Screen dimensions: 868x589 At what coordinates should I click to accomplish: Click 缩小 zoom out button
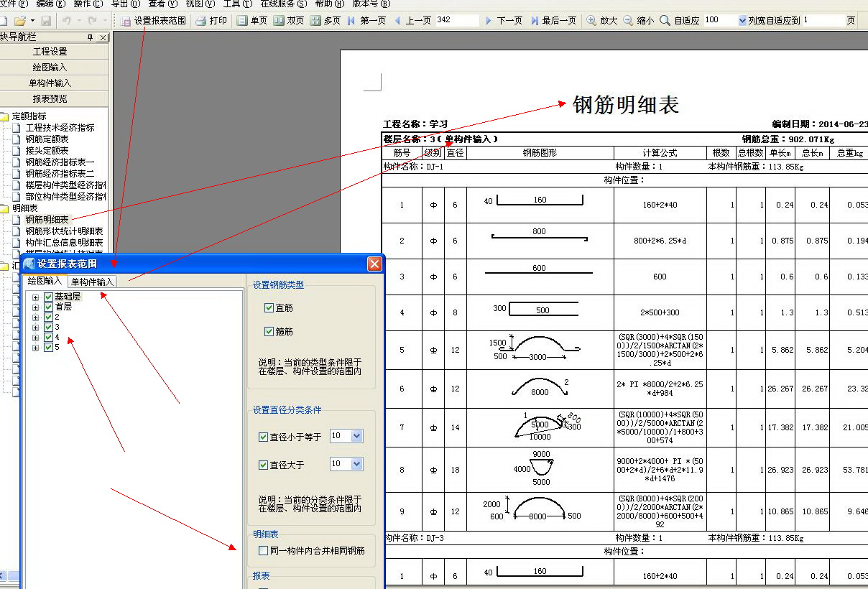pyautogui.click(x=638, y=21)
